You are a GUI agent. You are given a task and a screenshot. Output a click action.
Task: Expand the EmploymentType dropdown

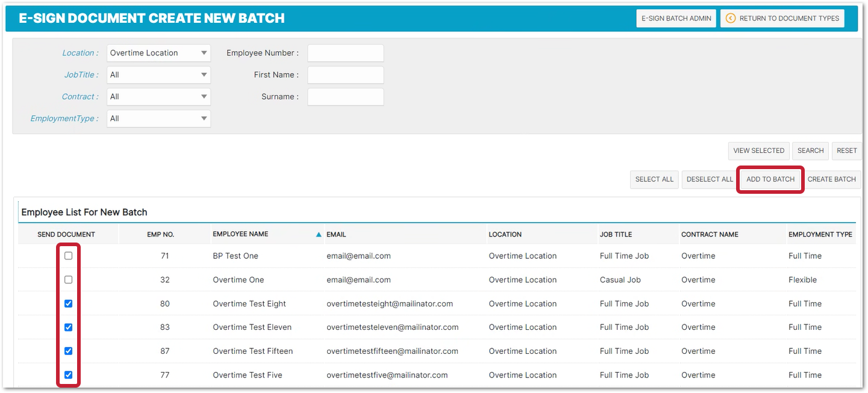[158, 119]
